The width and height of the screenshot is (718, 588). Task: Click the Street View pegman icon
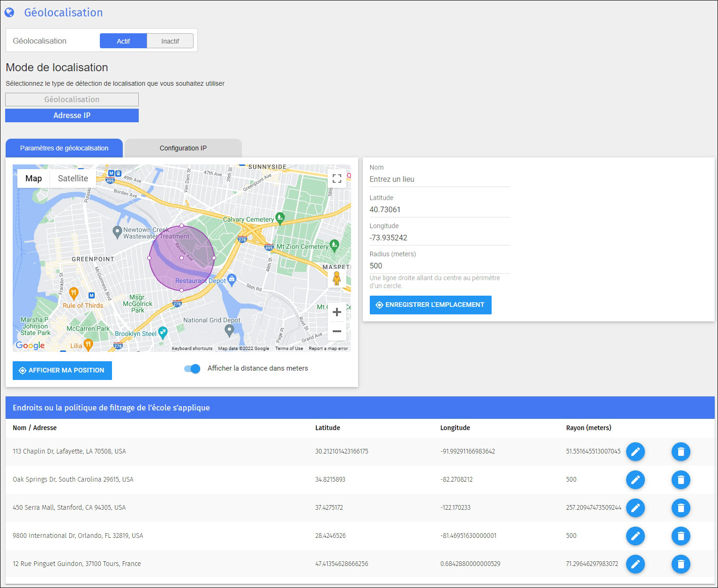pyautogui.click(x=337, y=278)
